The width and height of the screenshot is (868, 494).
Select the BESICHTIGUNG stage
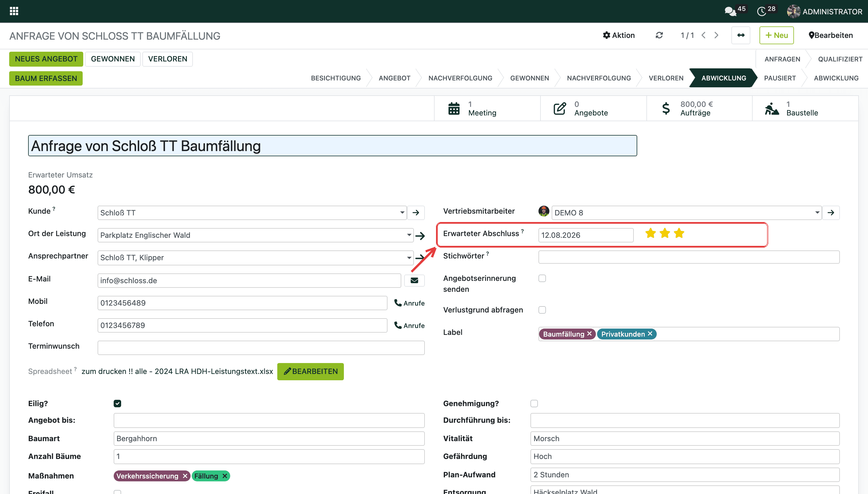[336, 78]
